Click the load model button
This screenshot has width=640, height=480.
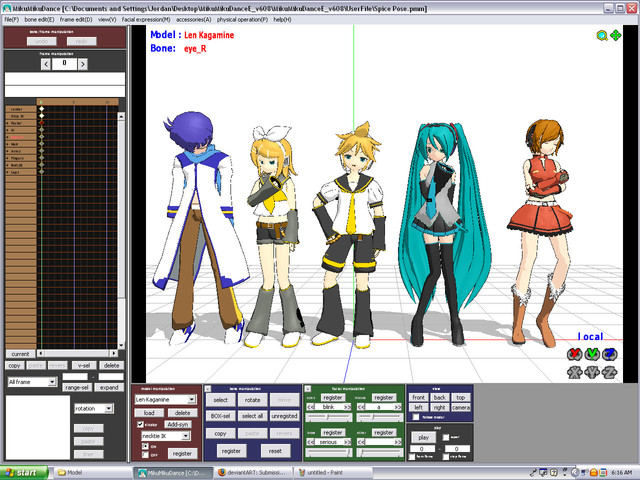click(149, 413)
